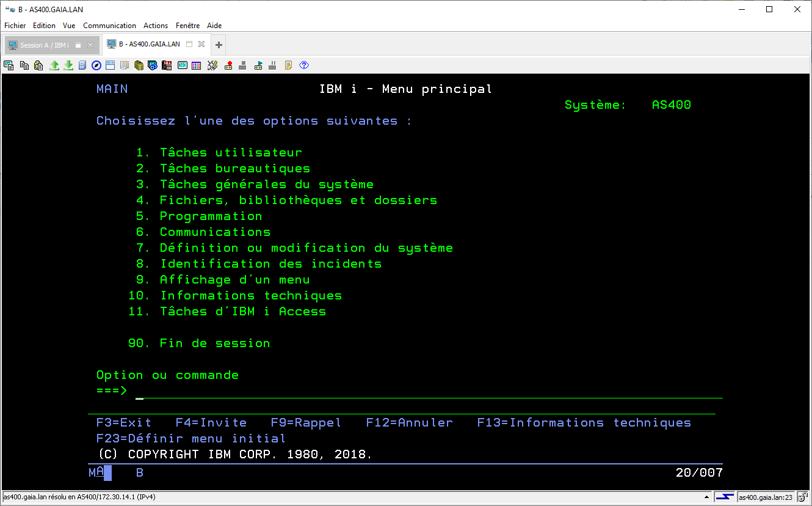
Task: Click the blue connection status icon in status bar
Action: [725, 497]
